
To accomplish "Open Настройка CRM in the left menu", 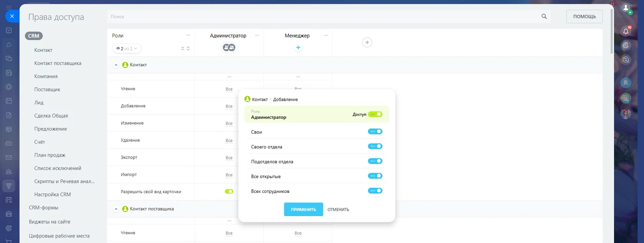I will [53, 194].
